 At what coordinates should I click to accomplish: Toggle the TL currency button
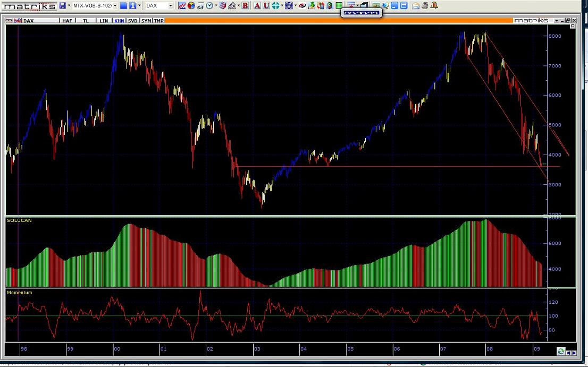(86, 21)
